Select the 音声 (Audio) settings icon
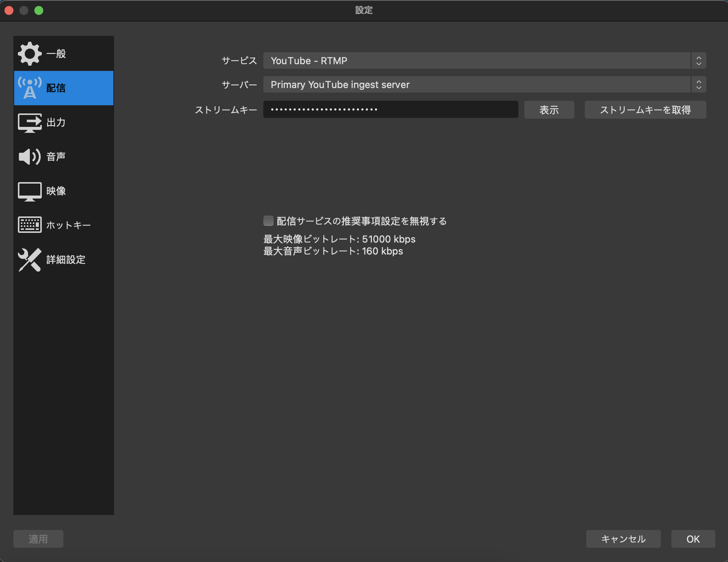 (x=30, y=157)
